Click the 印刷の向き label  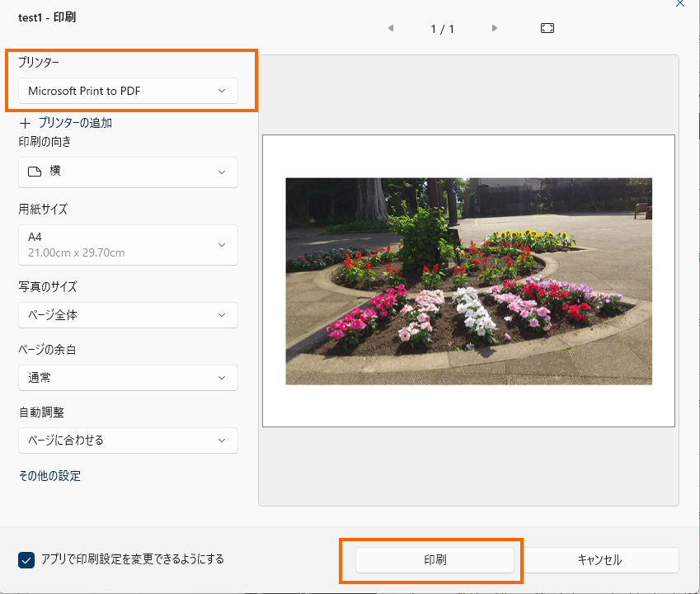pyautogui.click(x=45, y=142)
